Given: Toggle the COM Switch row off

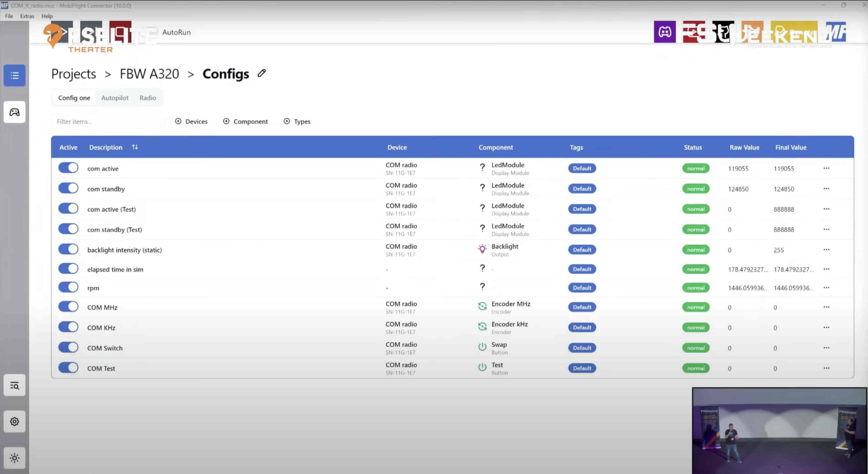Looking at the screenshot, I should tap(68, 347).
